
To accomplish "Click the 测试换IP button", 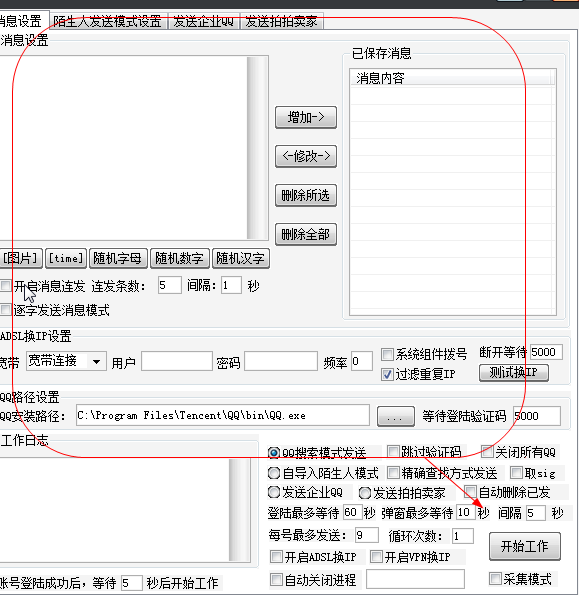I will click(514, 373).
